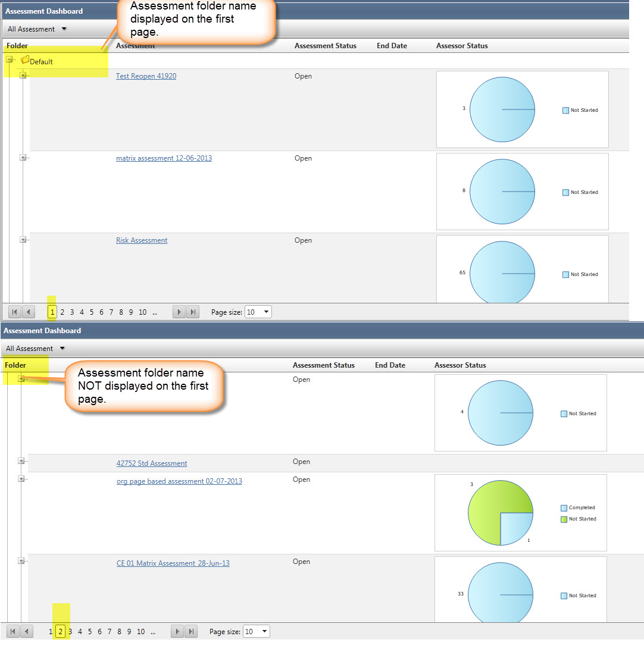Open CE 01 Matrix Assessment 28-Jun-13 link

[173, 563]
